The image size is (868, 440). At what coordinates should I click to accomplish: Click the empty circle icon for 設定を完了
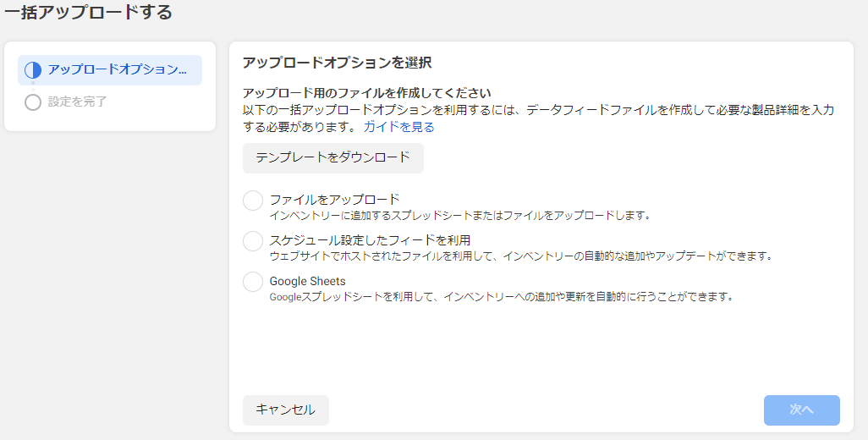(x=33, y=102)
